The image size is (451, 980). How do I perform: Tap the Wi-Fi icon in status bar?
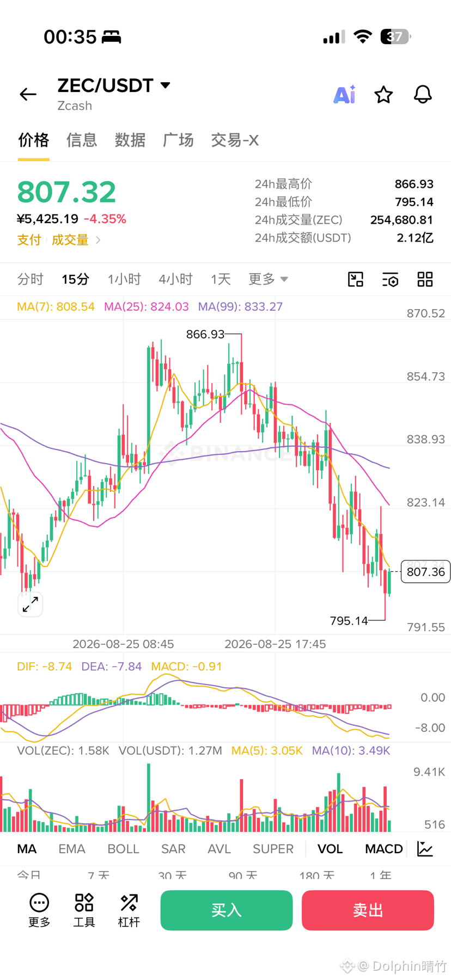(x=363, y=36)
